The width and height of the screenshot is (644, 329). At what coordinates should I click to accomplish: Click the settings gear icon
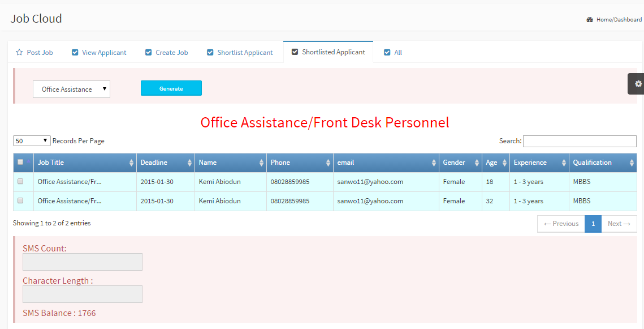tap(638, 84)
